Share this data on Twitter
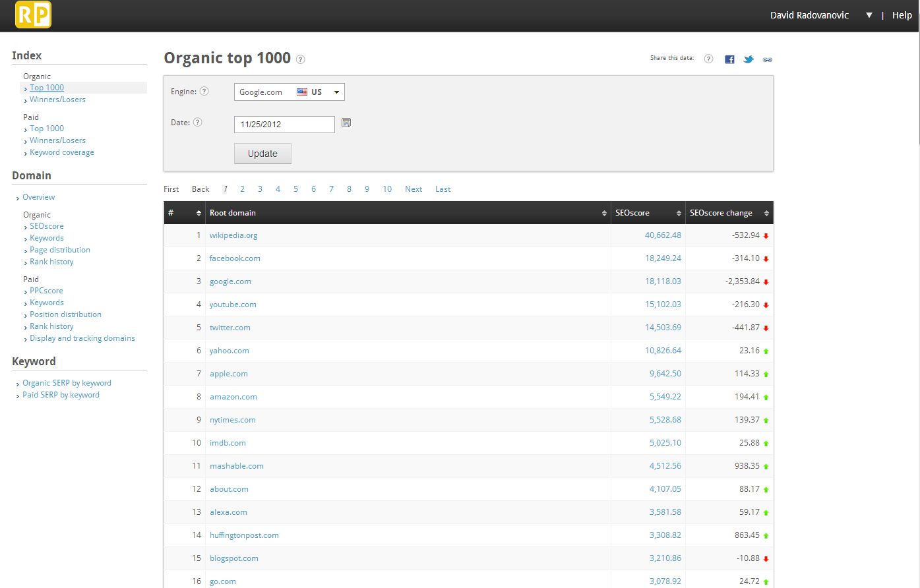Screen dimensions: 920x588 (x=749, y=59)
